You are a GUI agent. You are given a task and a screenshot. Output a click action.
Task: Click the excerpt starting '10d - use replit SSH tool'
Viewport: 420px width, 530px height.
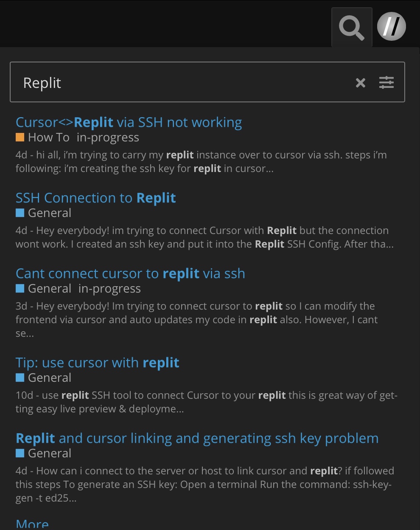(x=206, y=402)
